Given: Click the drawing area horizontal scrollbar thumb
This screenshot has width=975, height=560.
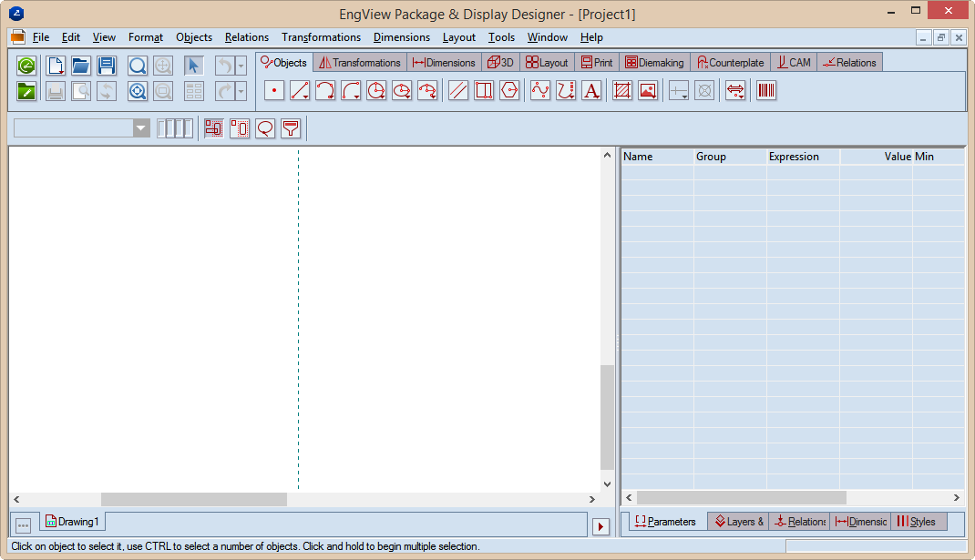Looking at the screenshot, I should [194, 499].
